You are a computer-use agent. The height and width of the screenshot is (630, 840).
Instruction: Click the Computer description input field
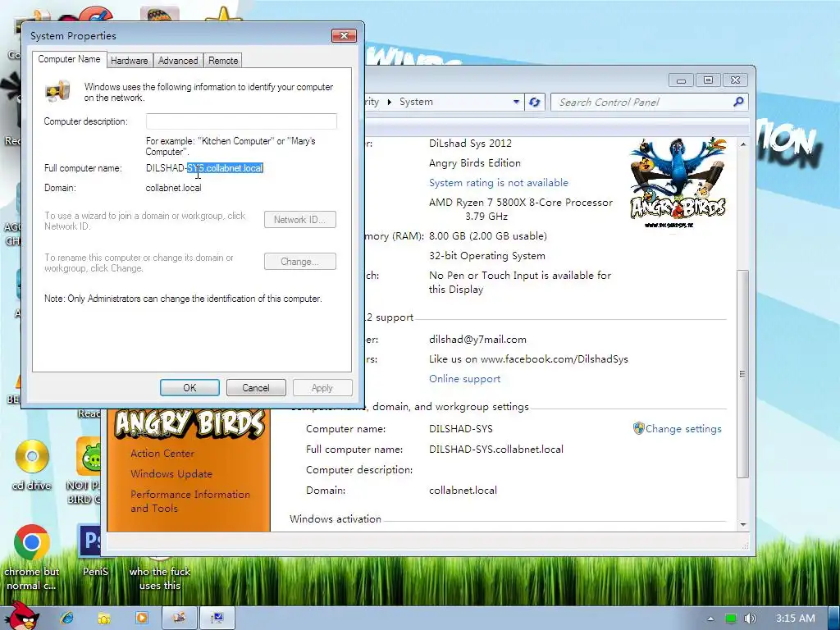(241, 121)
